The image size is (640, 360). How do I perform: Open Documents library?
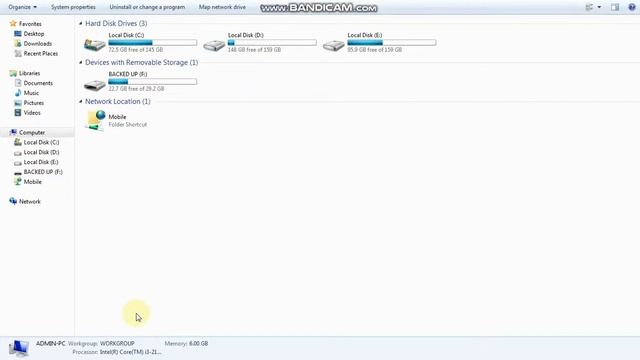tap(38, 83)
